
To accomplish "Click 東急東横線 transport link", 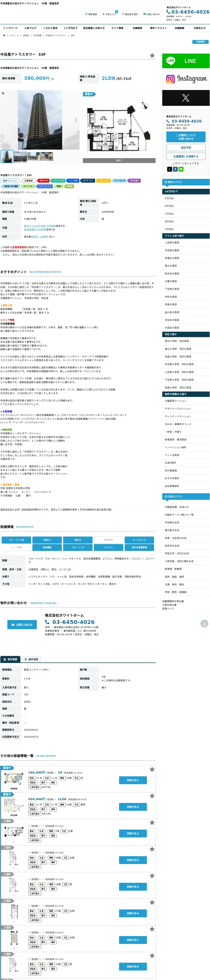I will tap(30, 229).
